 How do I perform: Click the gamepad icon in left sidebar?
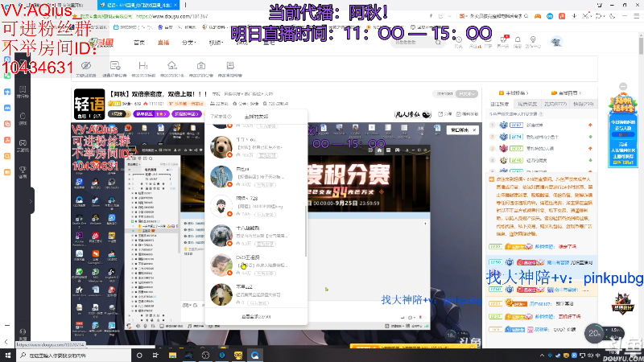pos(23,145)
